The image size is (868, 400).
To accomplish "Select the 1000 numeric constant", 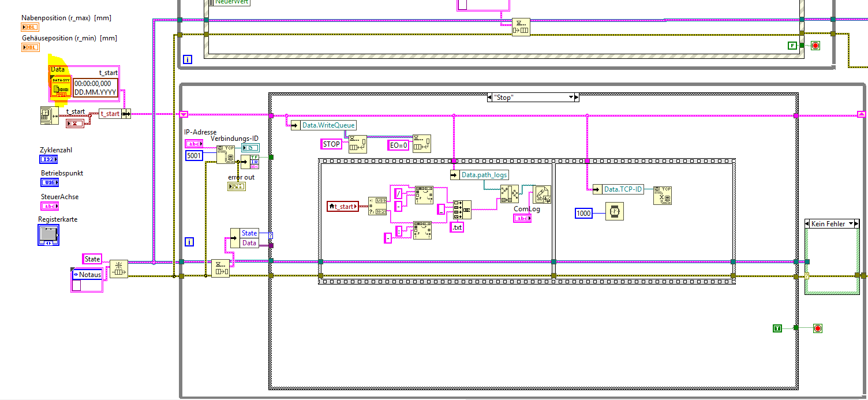I will (584, 214).
